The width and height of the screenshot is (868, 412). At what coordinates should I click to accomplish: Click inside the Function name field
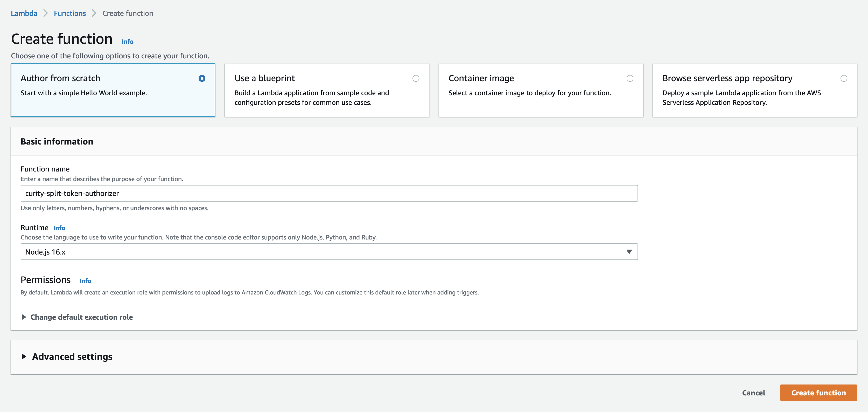(329, 193)
